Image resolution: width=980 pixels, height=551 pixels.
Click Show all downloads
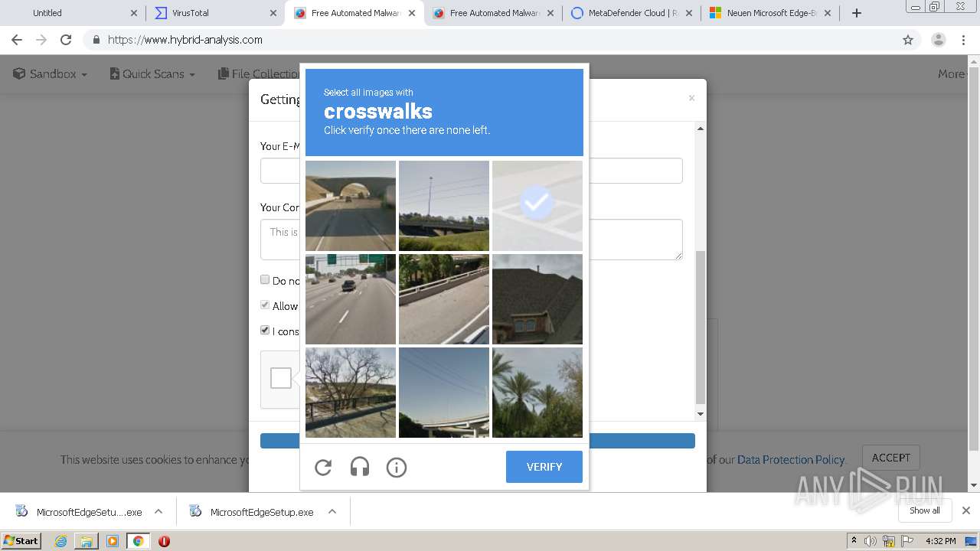pos(925,510)
